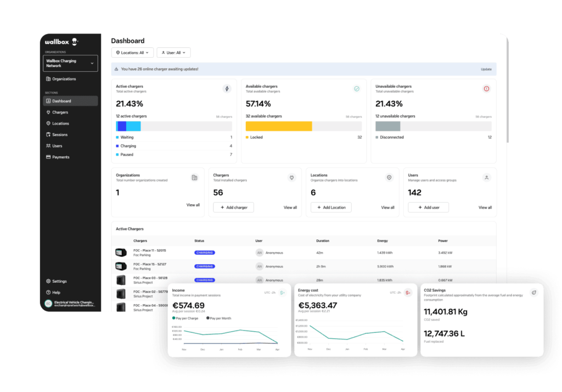Click the red alert Unavailable chargers icon
Viewport: 562px width, 392px height.
tap(486, 88)
